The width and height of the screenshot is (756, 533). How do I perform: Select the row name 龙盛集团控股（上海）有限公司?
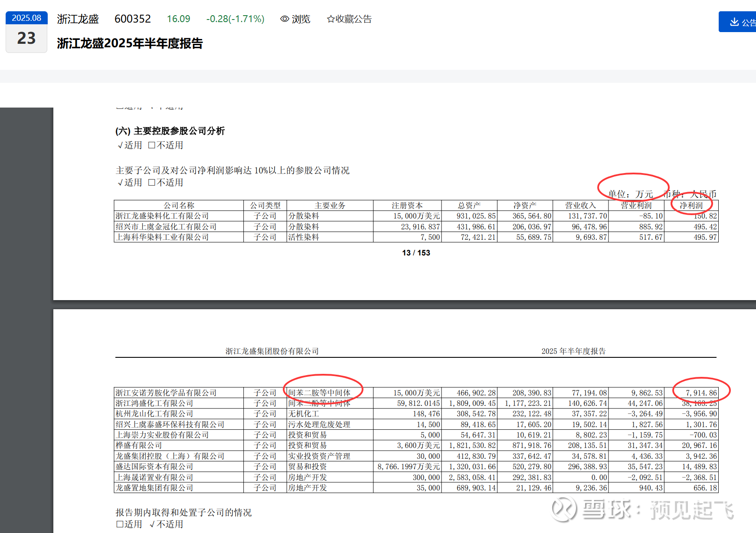170,456
